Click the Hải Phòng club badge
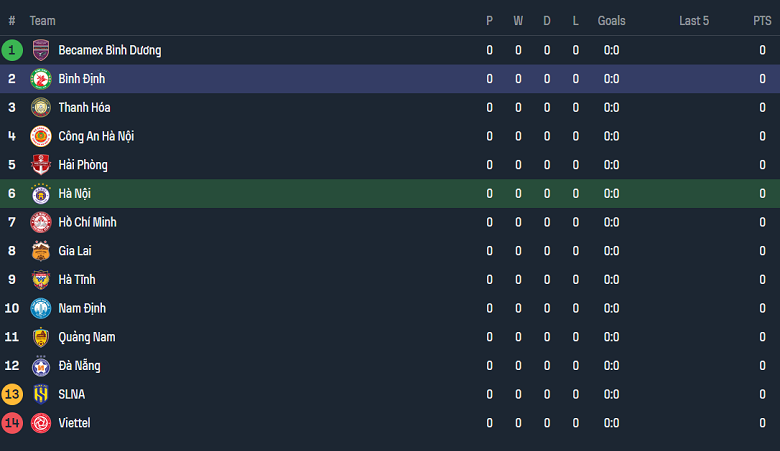This screenshot has width=780, height=451. [x=41, y=165]
